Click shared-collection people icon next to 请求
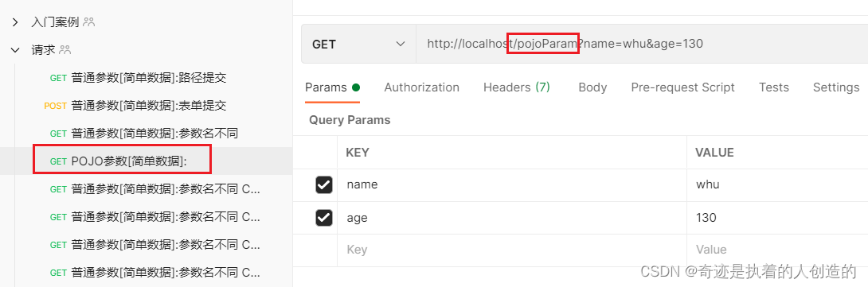 [65, 50]
